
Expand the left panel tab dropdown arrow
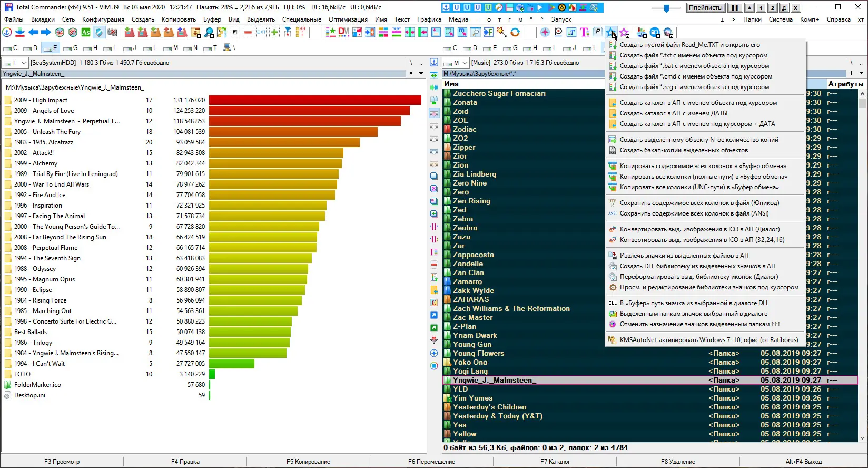421,73
